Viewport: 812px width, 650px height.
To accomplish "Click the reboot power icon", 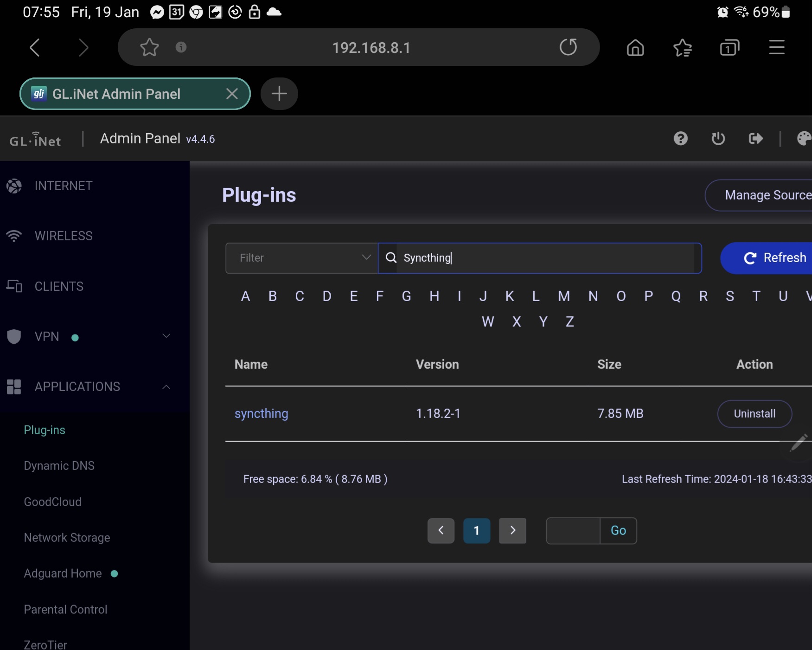I will (718, 138).
